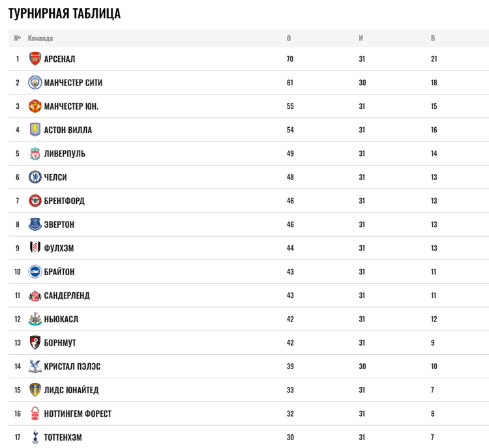Click the Fulham club crest icon
Viewport: 489px width, 448px height.
point(35,248)
